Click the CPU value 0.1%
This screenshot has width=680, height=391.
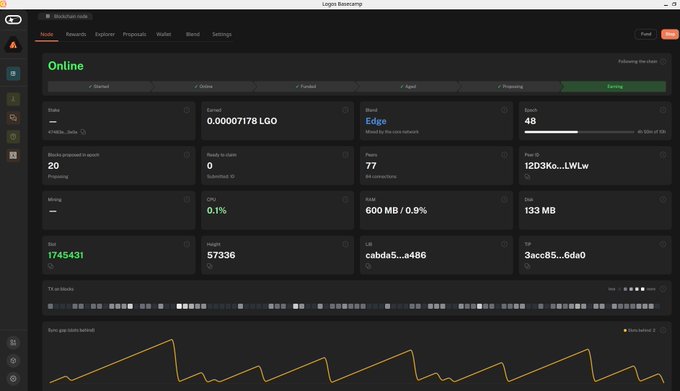[x=216, y=211]
